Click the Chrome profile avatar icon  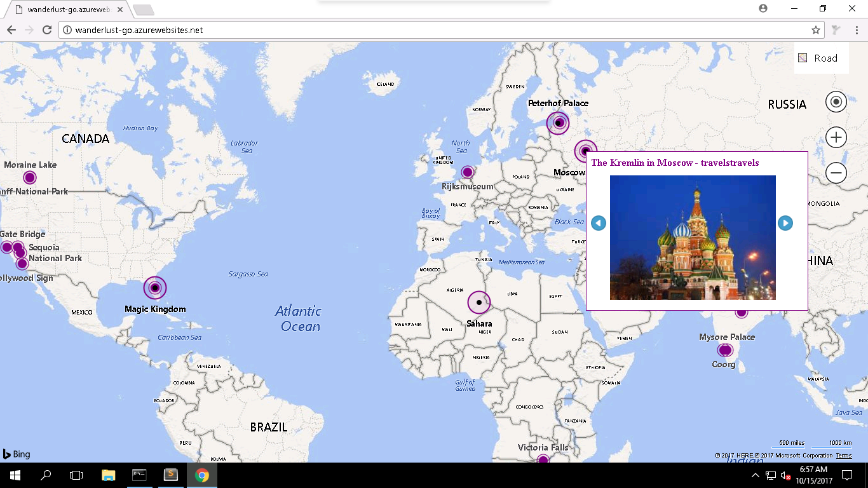pos(763,8)
